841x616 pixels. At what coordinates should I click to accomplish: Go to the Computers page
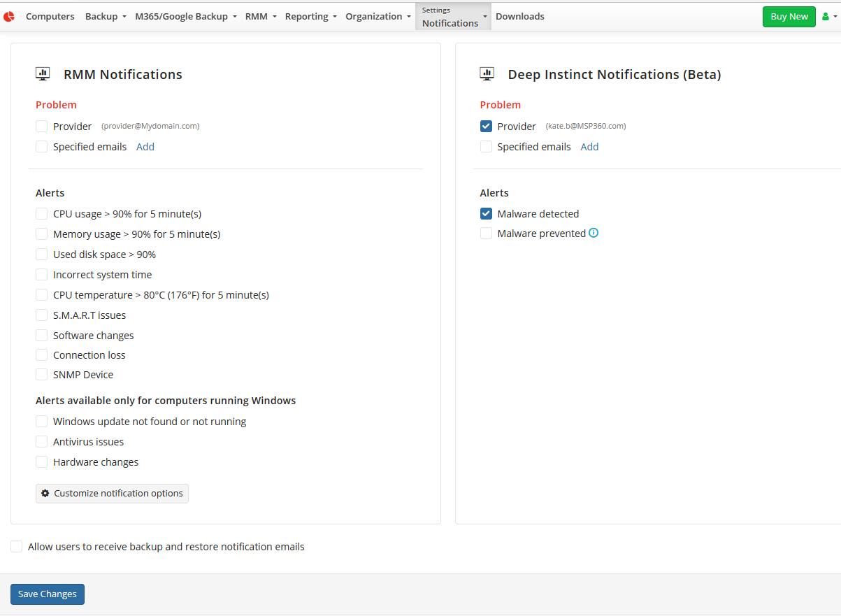[x=50, y=16]
